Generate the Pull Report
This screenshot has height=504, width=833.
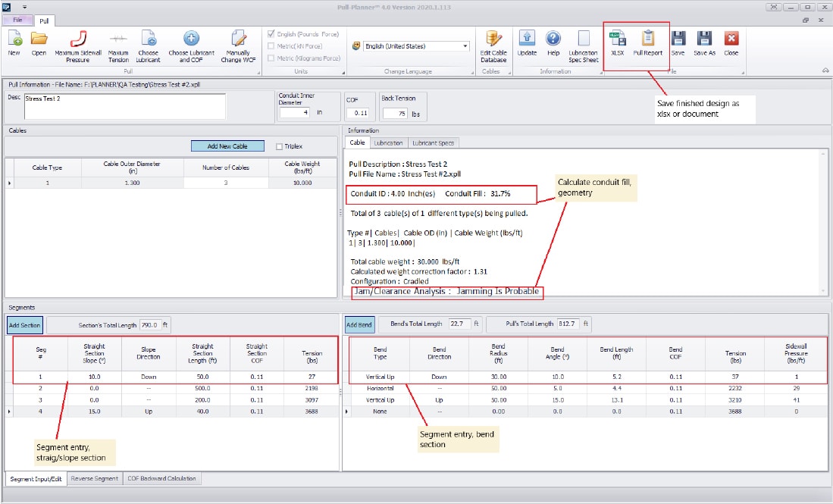coord(647,42)
